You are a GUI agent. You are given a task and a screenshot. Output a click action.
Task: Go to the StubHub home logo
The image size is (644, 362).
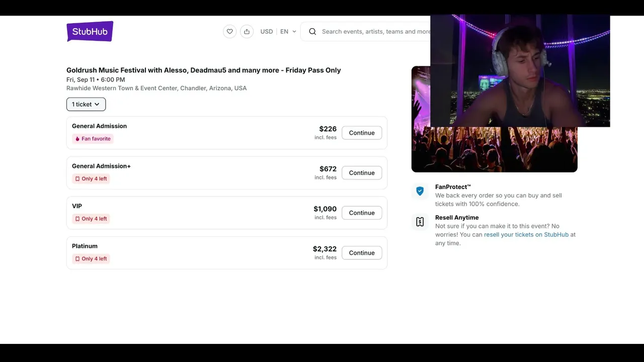point(90,31)
